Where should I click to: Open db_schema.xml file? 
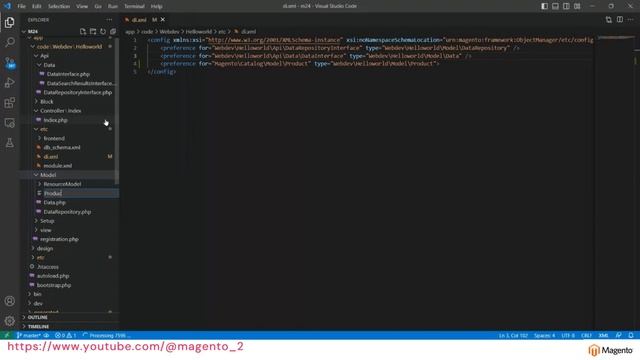click(62, 147)
